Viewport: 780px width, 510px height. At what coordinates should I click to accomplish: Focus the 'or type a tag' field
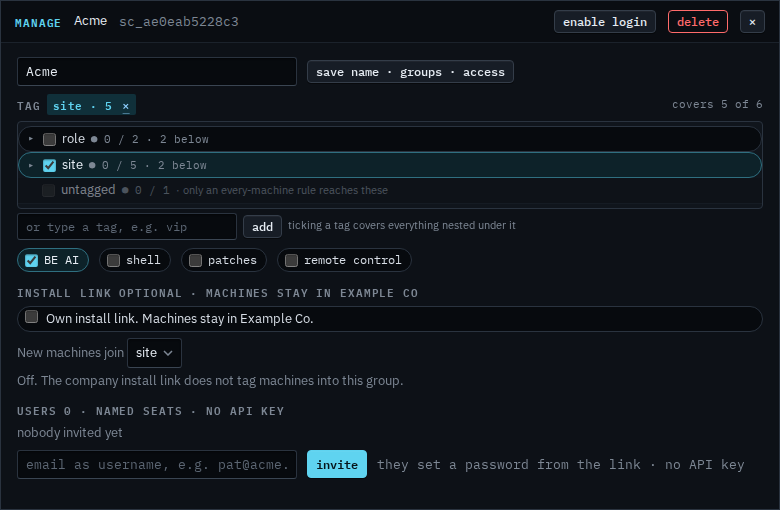(127, 227)
